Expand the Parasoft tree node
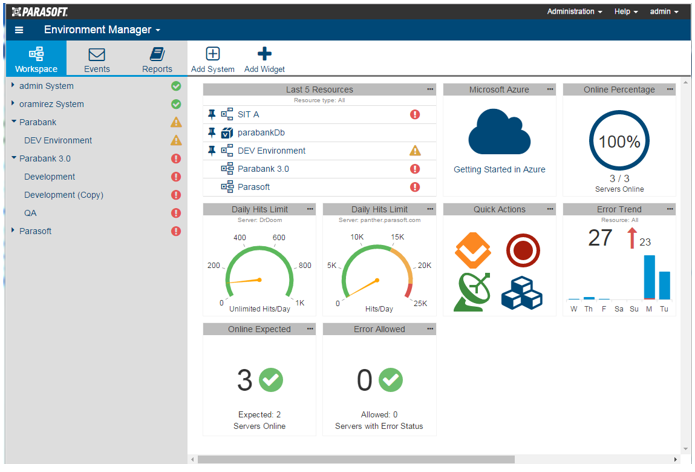 [13, 230]
